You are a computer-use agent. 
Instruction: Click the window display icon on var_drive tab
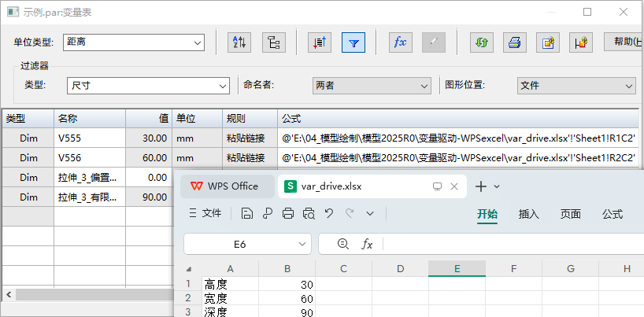click(437, 186)
